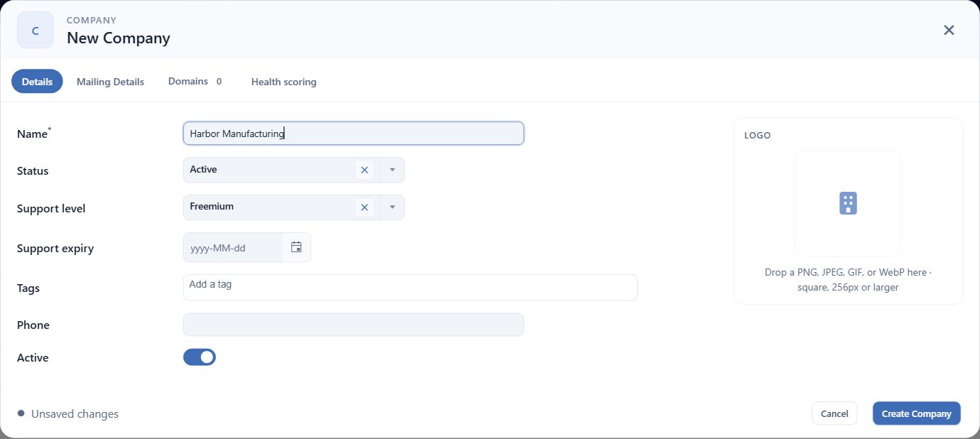Click the New Company title

coord(119,38)
